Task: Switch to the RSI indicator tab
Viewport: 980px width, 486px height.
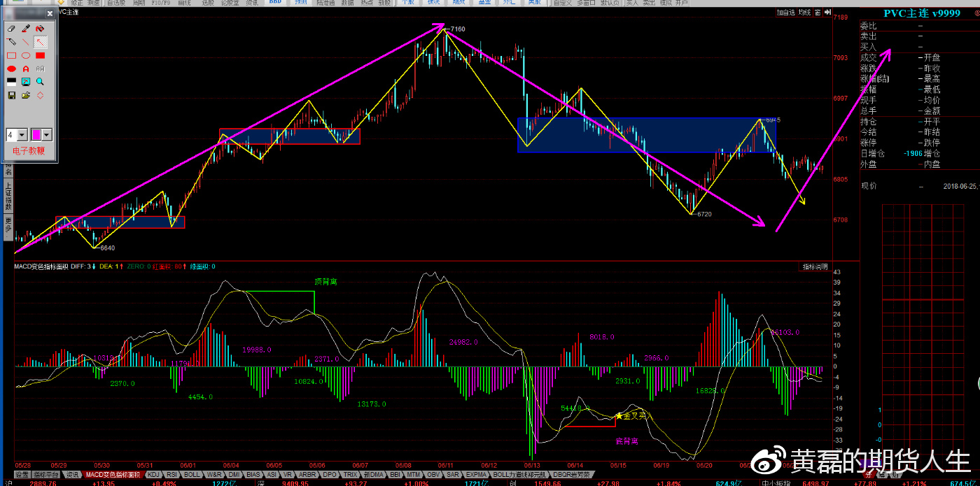Action: click(171, 475)
